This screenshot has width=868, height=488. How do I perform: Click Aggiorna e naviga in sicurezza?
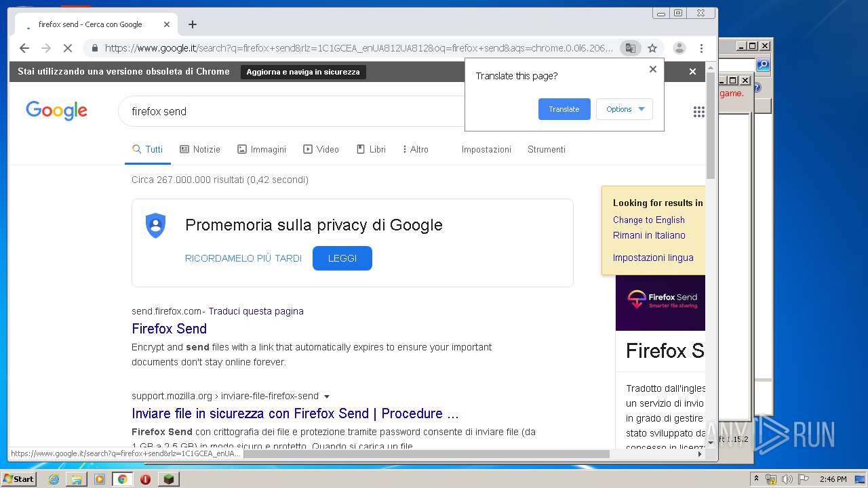click(x=303, y=72)
